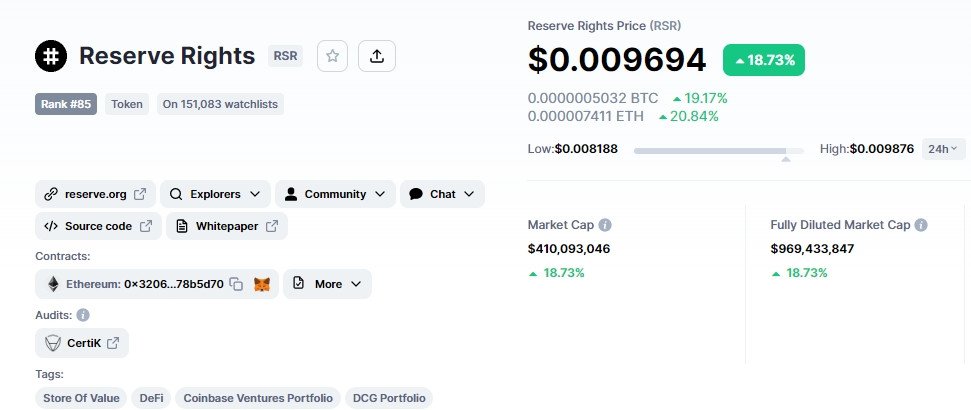971x410 pixels.
Task: Open the Source code link
Action: tap(98, 226)
